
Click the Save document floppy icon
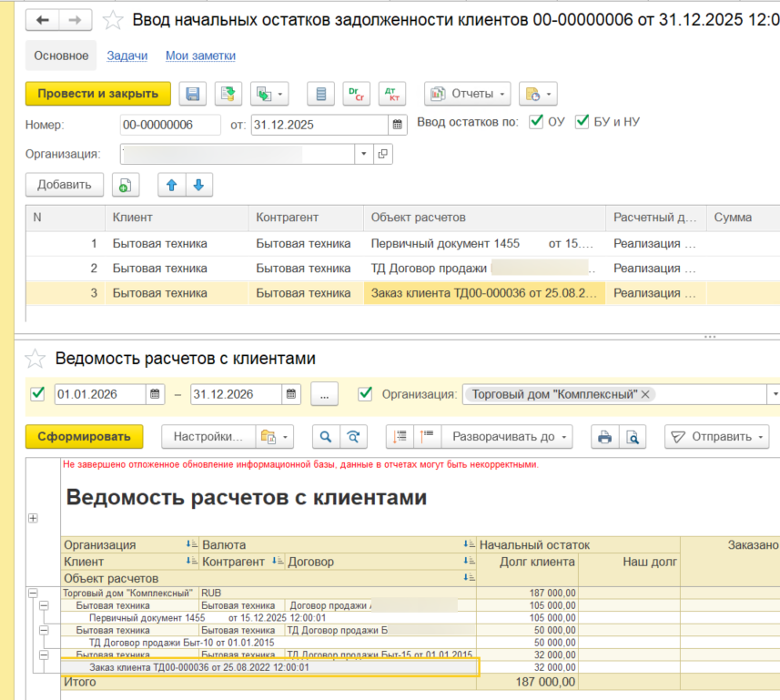pos(191,93)
